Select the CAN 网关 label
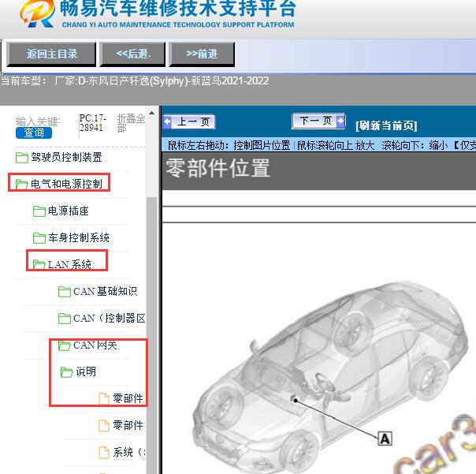The width and height of the screenshot is (476, 474). (95, 345)
